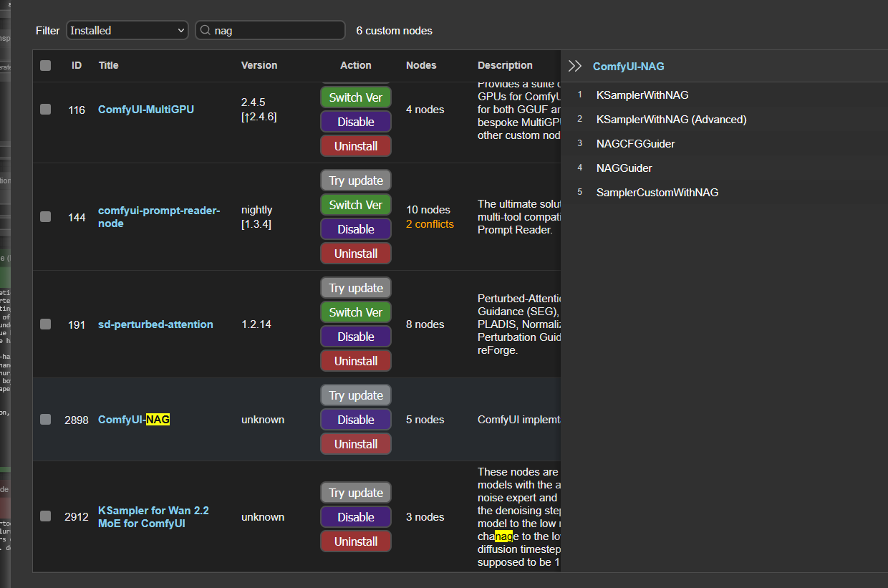This screenshot has width=888, height=588.
Task: Uninstall KSampler for Wan 2.2 MoE
Action: pos(355,541)
